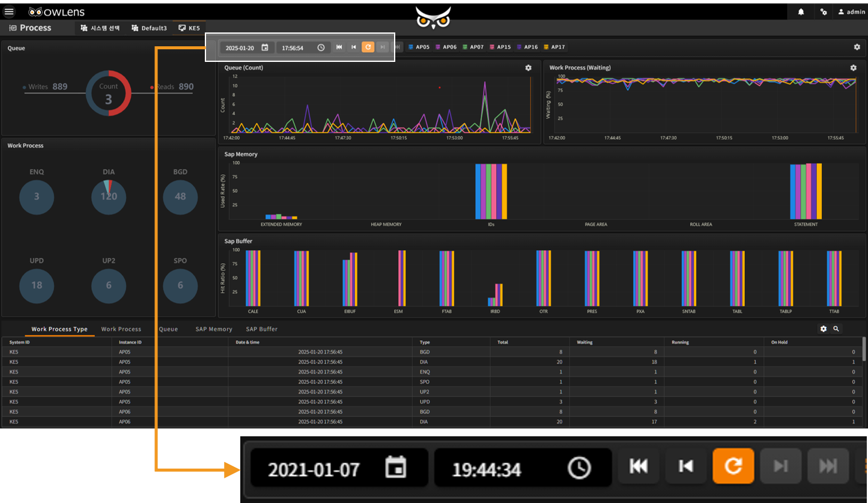Switch to the Work Process tab
The height and width of the screenshot is (503, 868).
[121, 329]
